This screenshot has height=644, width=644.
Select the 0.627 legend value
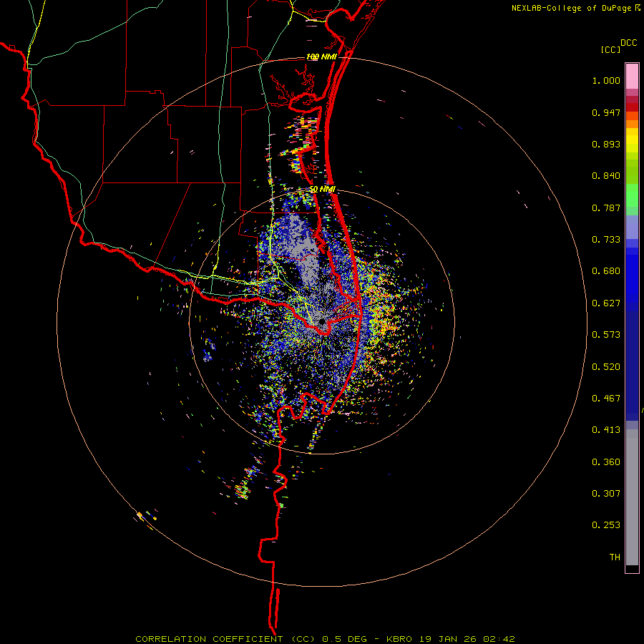pos(606,303)
